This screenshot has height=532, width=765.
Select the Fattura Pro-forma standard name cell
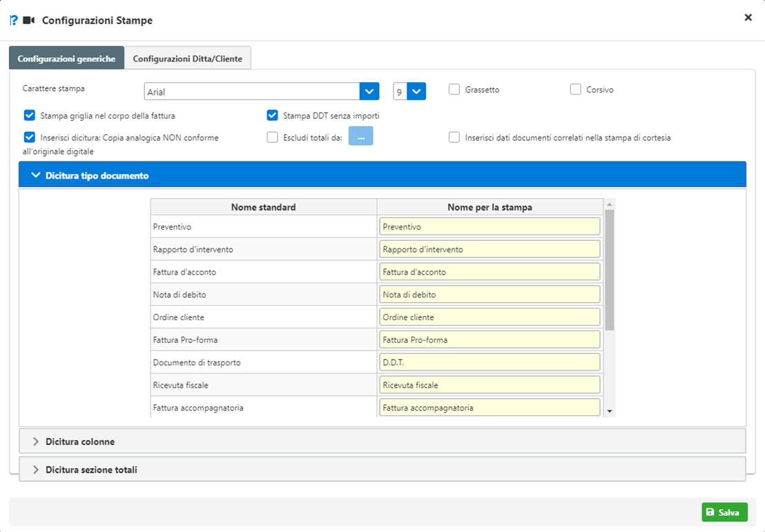(x=264, y=340)
